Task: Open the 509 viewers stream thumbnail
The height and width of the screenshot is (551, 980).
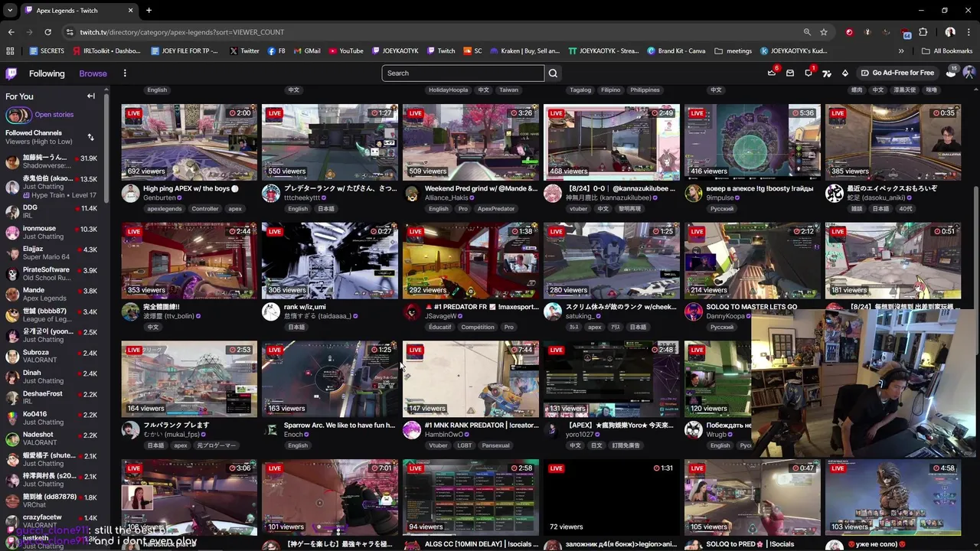Action: pos(471,142)
